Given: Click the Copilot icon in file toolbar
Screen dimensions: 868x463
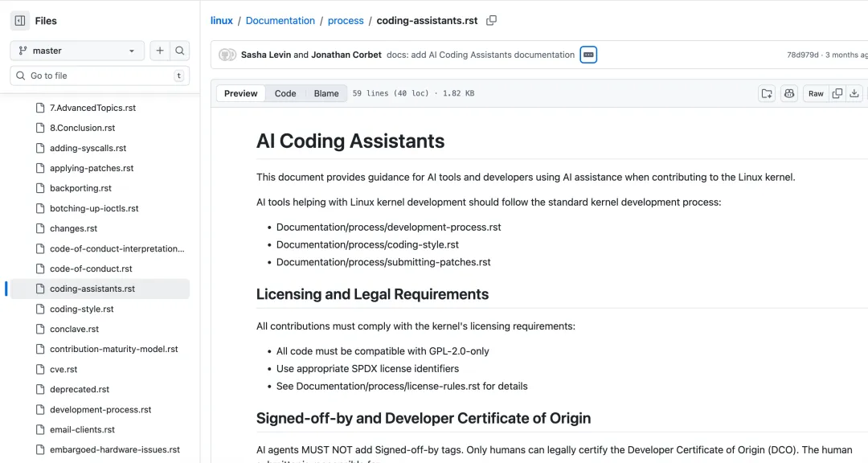Looking at the screenshot, I should tap(789, 93).
